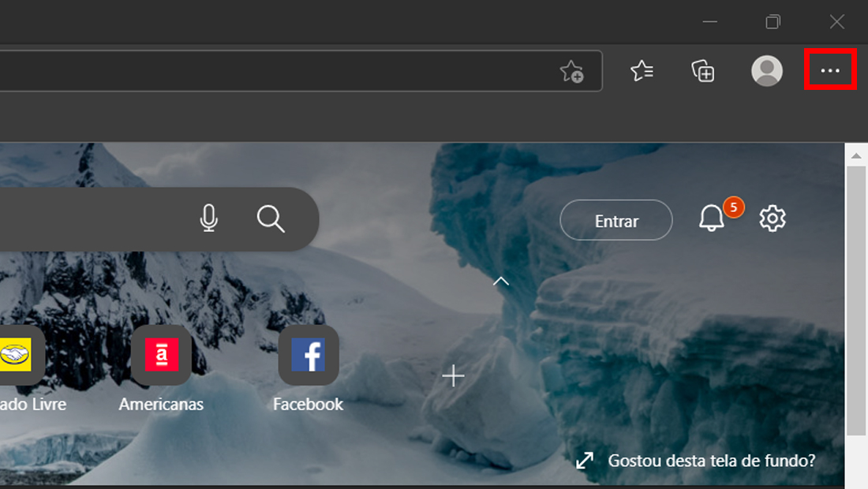Click the expand arrows icon near background text
The image size is (868, 489).
585,461
